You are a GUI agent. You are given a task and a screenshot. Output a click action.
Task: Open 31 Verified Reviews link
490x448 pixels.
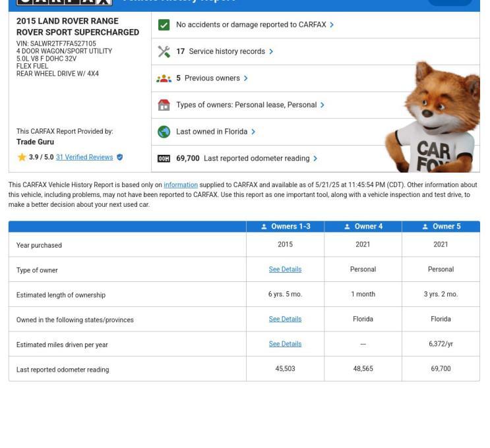pos(84,157)
